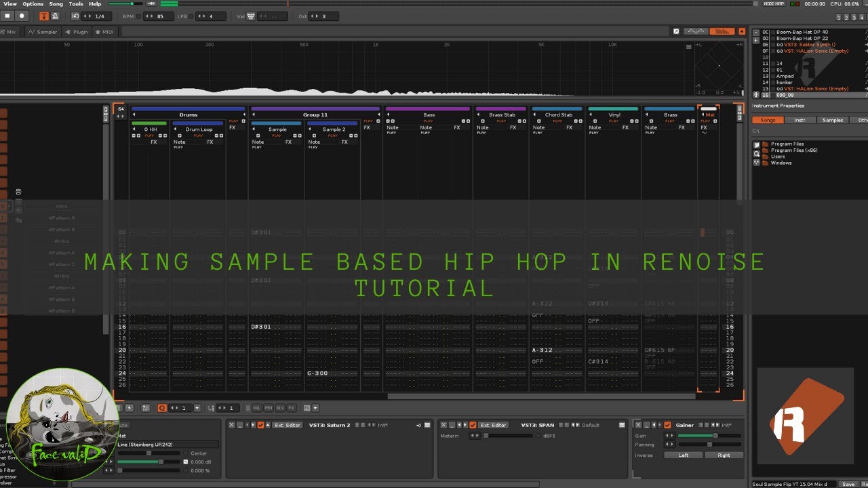Screen dimensions: 868x488
Task: Open the Songs browser tab
Action: [x=768, y=120]
